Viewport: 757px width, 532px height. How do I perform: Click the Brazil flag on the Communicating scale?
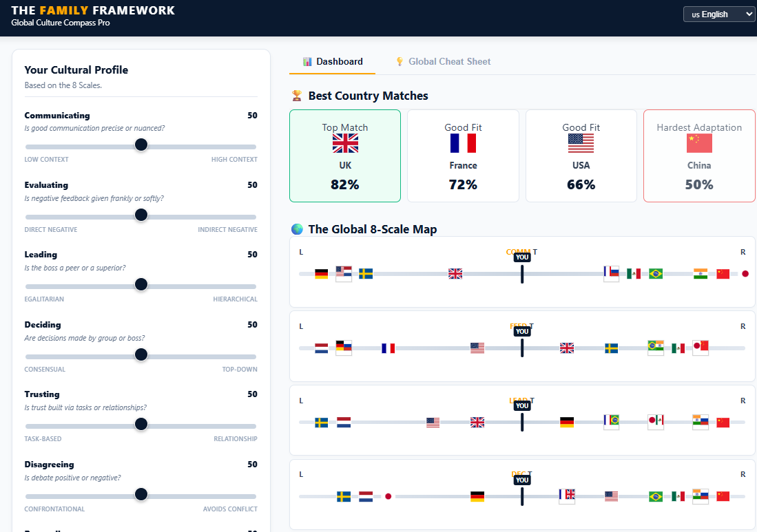pyautogui.click(x=656, y=273)
